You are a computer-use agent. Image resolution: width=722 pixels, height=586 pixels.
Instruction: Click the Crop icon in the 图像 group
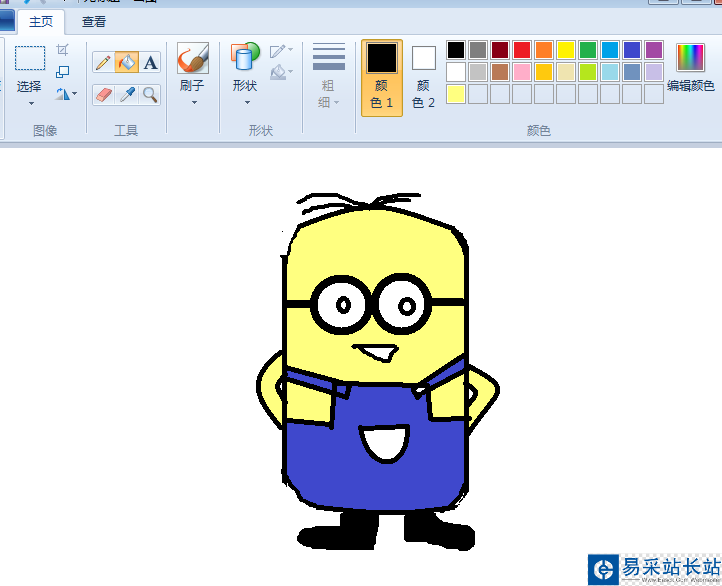point(63,50)
